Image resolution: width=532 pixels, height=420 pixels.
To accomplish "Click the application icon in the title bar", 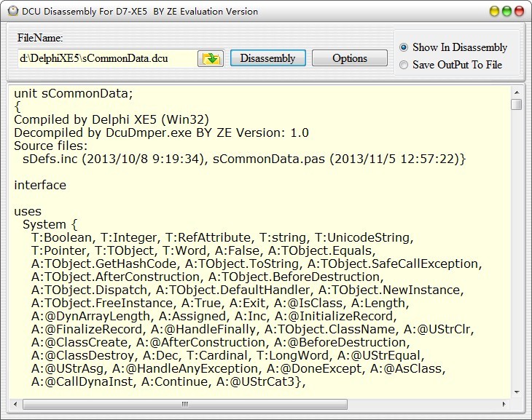I will [x=12, y=11].
